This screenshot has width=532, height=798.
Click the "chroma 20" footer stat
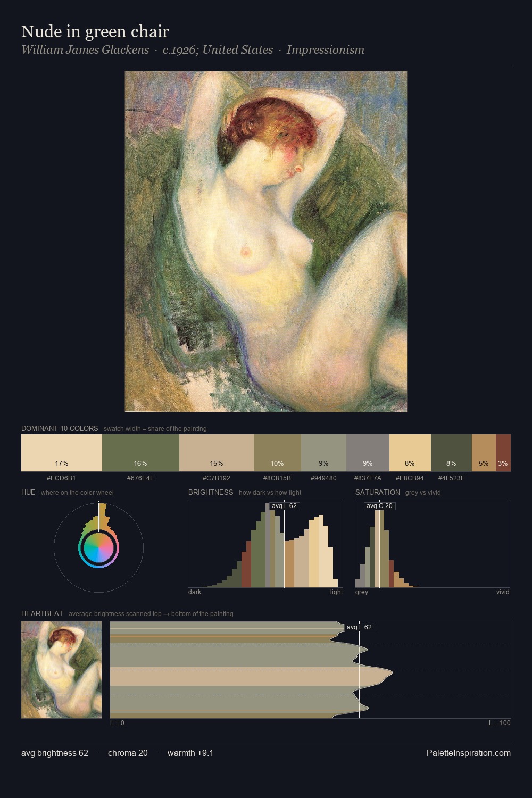click(128, 753)
